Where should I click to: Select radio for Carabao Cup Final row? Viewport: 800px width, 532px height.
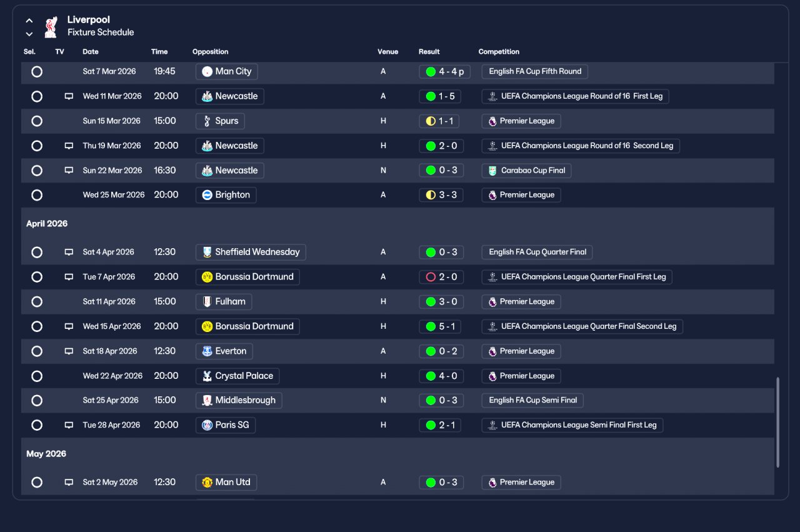click(37, 170)
